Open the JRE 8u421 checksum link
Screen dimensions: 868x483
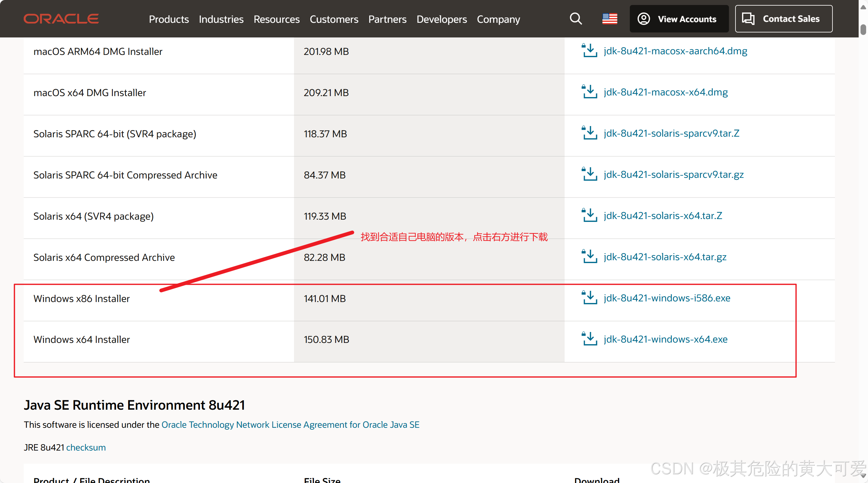click(86, 447)
